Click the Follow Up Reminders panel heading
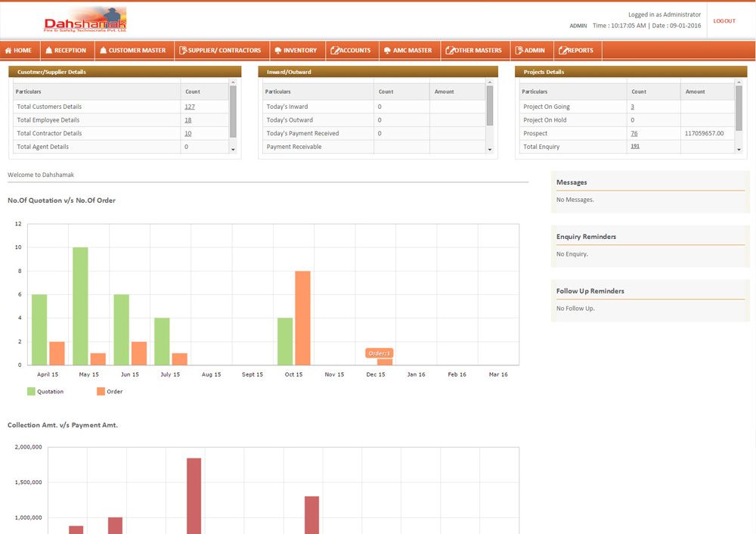Image resolution: width=756 pixels, height=534 pixels. tap(590, 291)
